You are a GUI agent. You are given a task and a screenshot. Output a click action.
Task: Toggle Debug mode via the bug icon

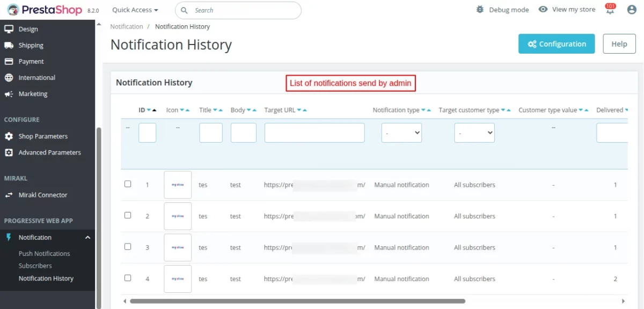click(x=479, y=9)
